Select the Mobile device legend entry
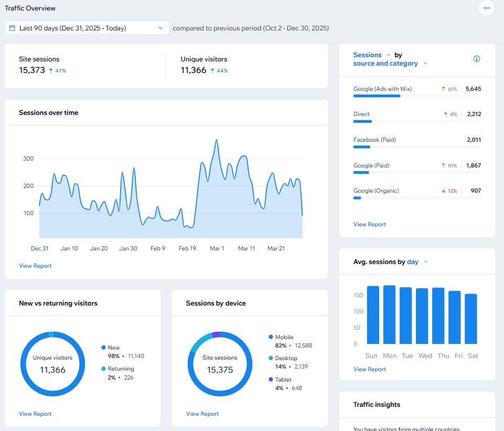 tap(290, 341)
